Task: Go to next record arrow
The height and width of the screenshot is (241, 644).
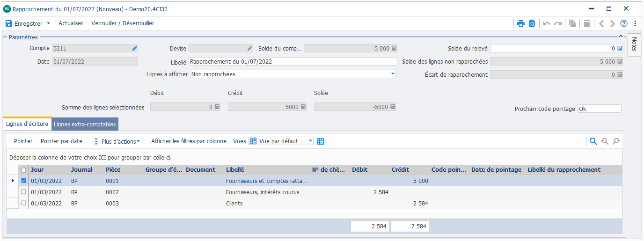Action: (x=612, y=23)
